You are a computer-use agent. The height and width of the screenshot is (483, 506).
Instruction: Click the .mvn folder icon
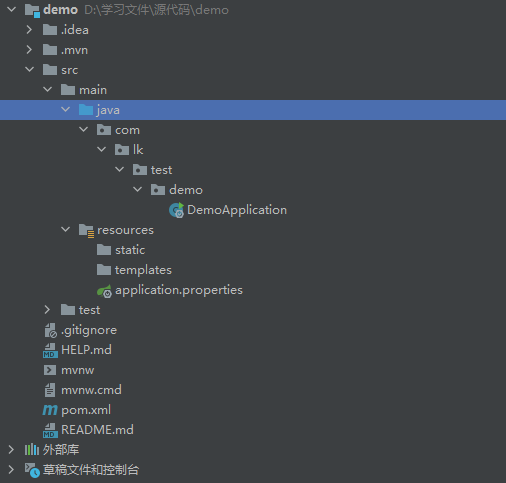50,50
